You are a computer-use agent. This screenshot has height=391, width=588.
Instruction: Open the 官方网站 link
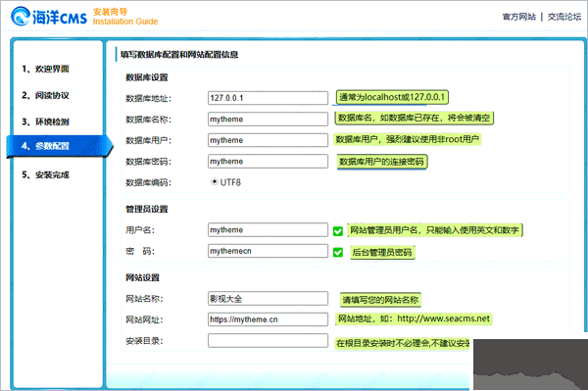519,17
